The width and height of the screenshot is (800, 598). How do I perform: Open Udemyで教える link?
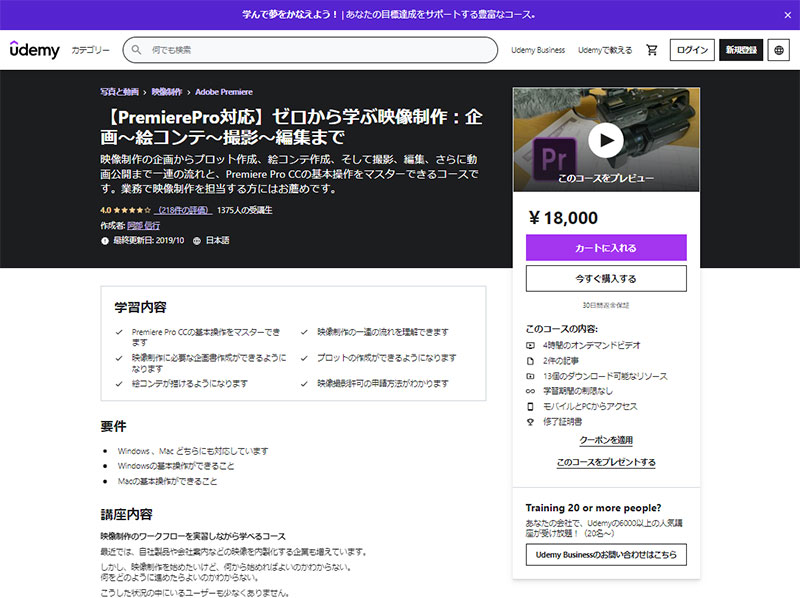605,50
